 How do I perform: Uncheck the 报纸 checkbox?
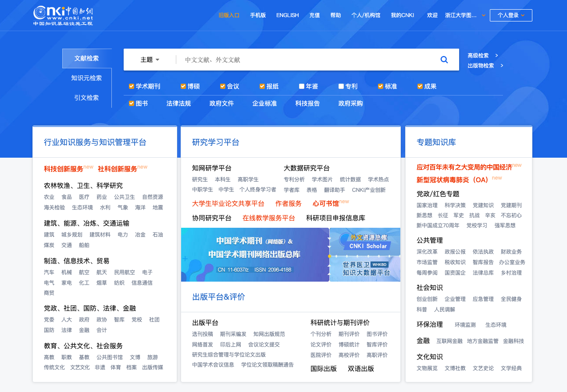[x=262, y=86]
